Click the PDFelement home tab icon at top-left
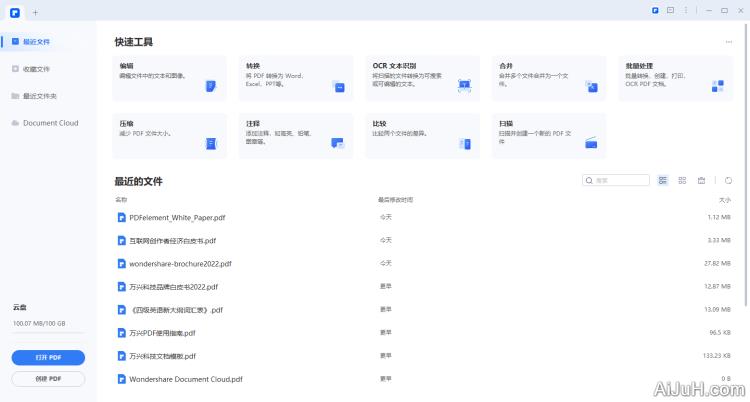The height and width of the screenshot is (402, 750). pos(15,12)
